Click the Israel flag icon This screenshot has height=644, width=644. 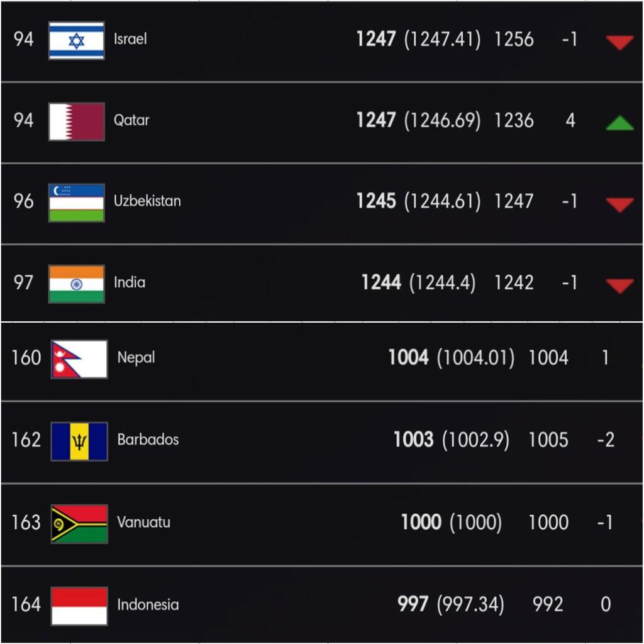click(76, 41)
